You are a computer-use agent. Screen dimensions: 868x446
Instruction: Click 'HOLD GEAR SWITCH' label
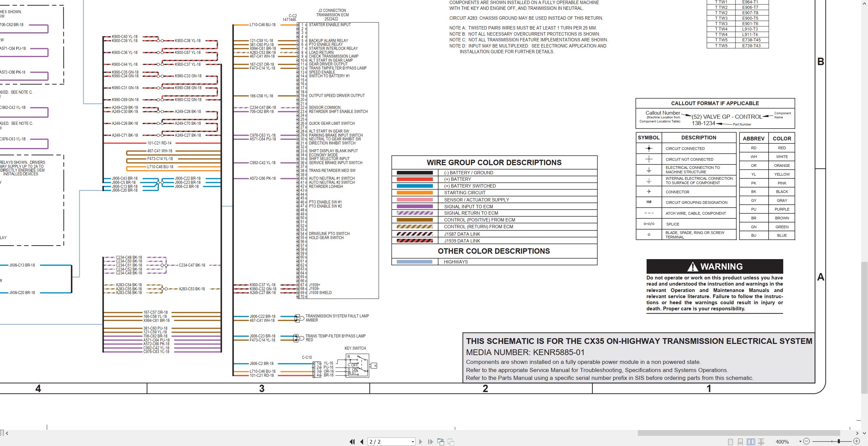(x=326, y=238)
